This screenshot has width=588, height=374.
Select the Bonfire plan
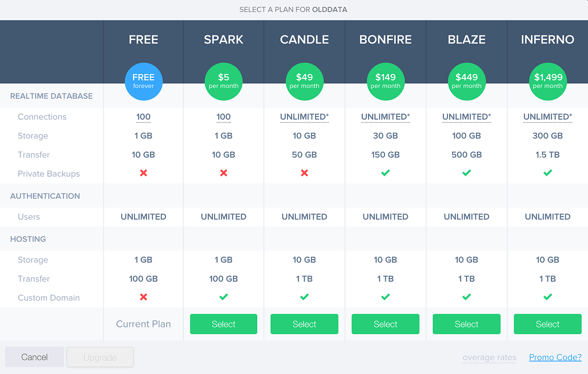[x=385, y=324]
